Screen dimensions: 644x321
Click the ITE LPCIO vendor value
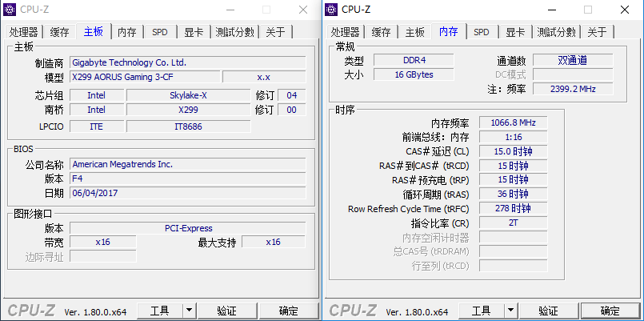pos(97,126)
